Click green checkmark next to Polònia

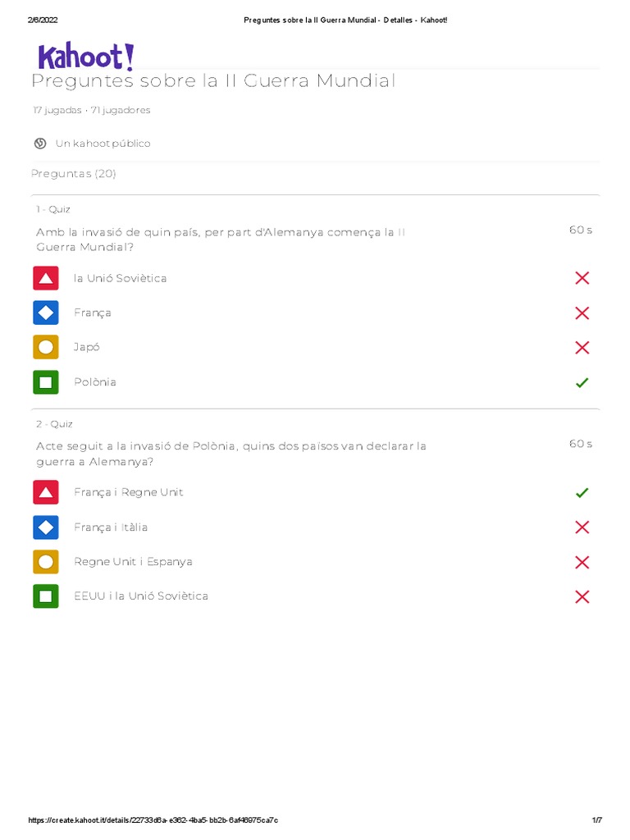coord(582,382)
